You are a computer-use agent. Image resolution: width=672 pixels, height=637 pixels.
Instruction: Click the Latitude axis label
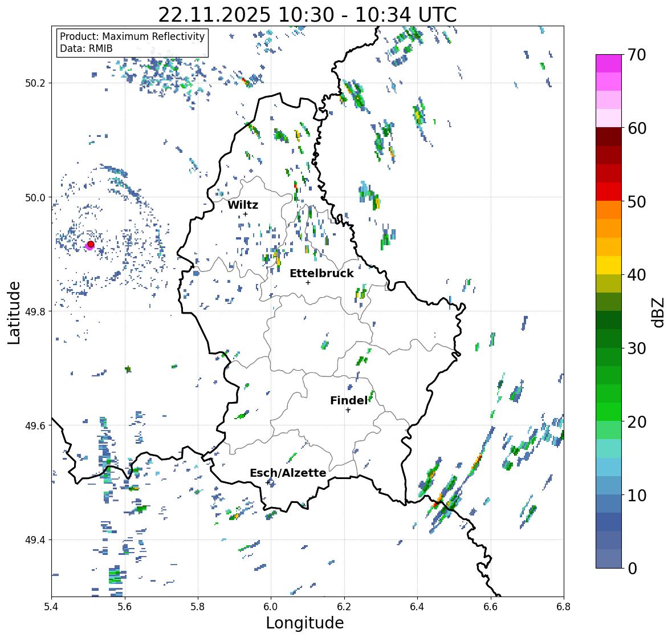[14, 313]
